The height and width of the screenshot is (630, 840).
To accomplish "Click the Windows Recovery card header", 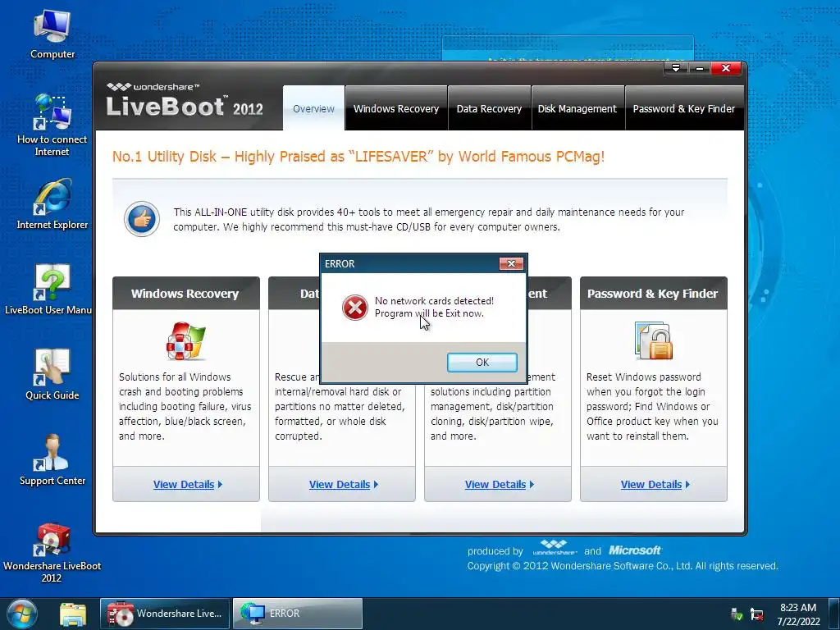I will tap(186, 293).
